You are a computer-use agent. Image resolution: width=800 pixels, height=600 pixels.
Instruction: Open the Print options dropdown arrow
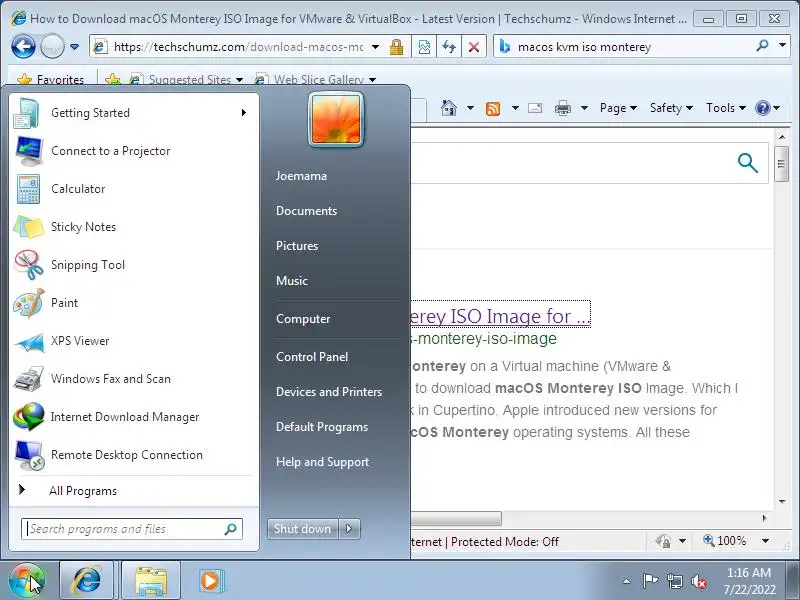tap(585, 108)
